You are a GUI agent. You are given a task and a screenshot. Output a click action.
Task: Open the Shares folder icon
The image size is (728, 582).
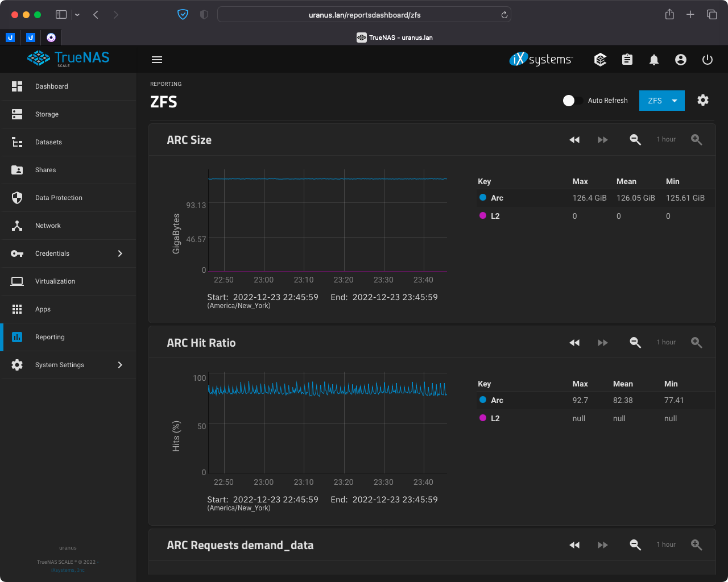tap(17, 170)
